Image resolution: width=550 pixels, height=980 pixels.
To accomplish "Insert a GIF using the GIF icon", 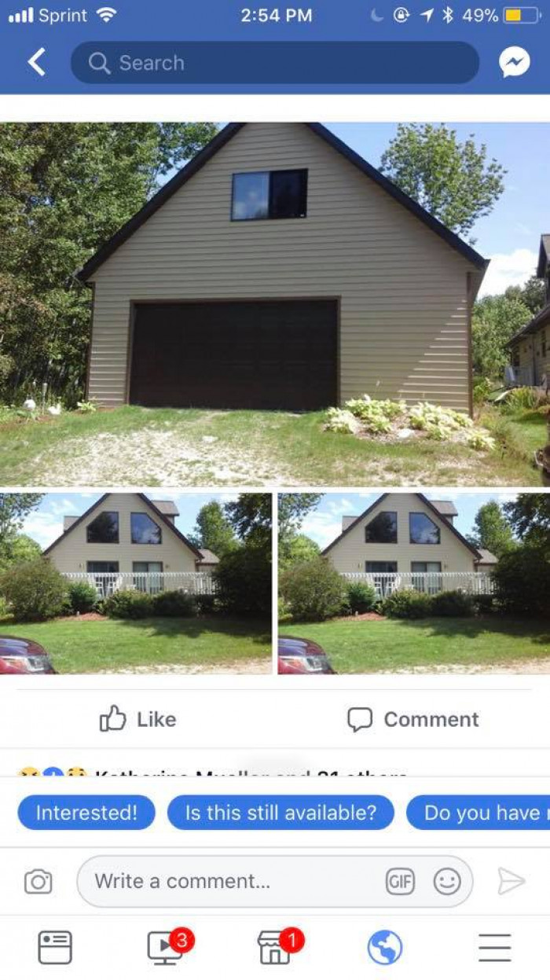I will coord(400,882).
